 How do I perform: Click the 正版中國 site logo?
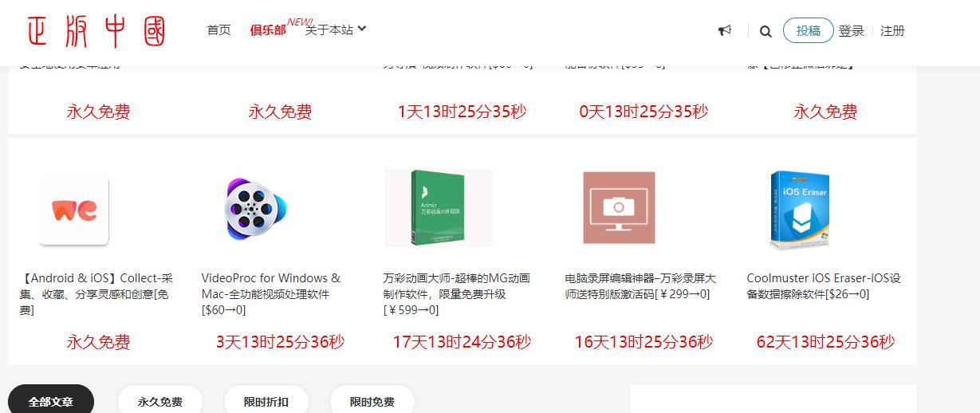pos(96,31)
